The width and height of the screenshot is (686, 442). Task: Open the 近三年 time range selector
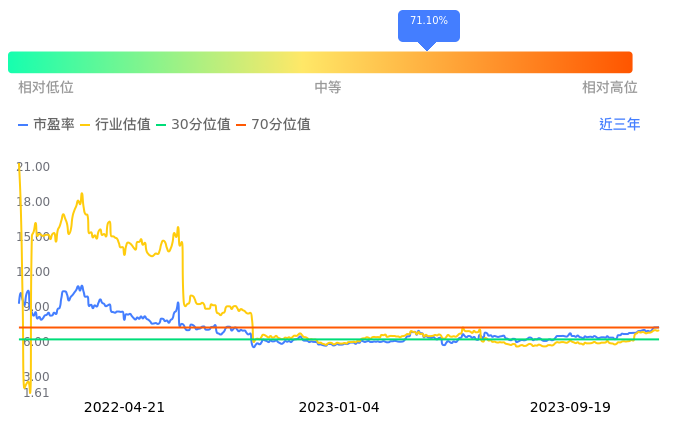point(619,125)
